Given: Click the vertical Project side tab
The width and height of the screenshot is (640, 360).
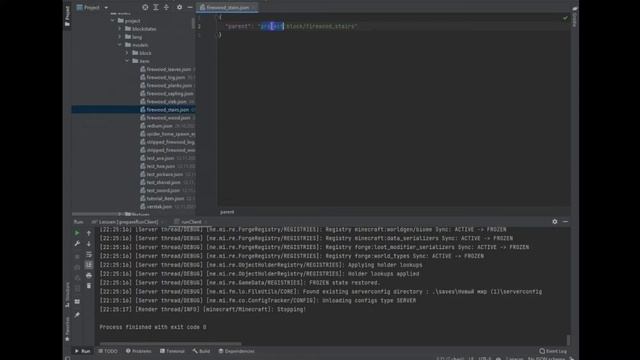Looking at the screenshot, I should pos(67,16).
